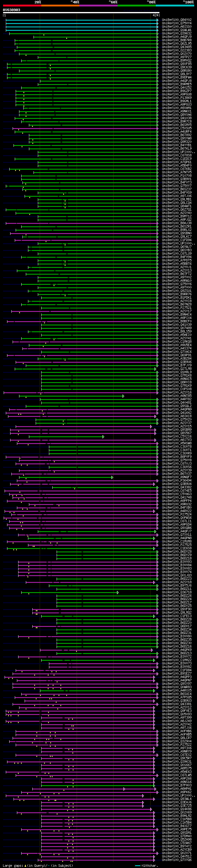
Task: Select the UniRef100_B8B7R8 label
Action: (177, 40)
